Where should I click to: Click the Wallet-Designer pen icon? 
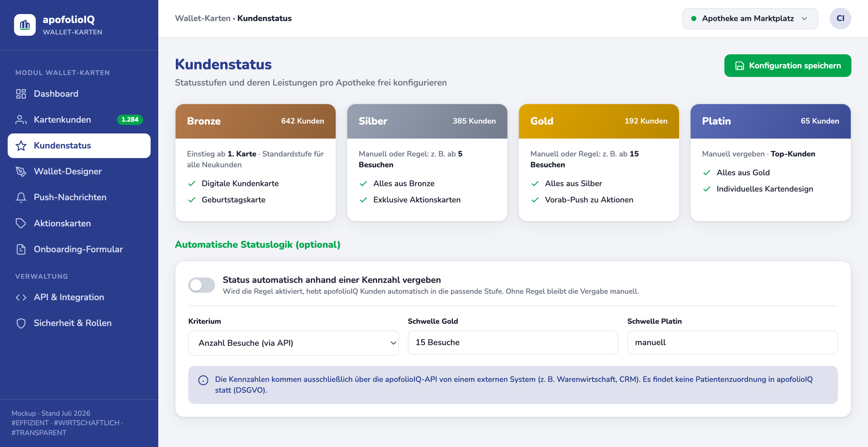pos(21,171)
